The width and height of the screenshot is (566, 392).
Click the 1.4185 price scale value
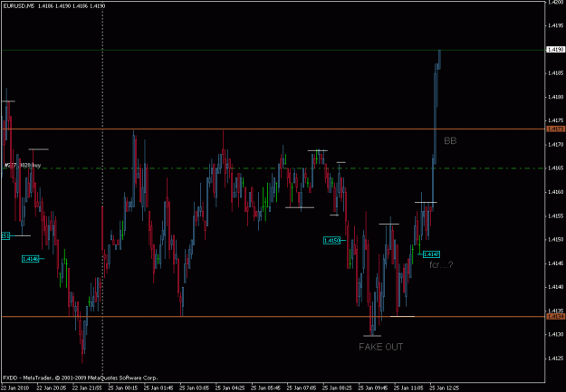tap(555, 73)
